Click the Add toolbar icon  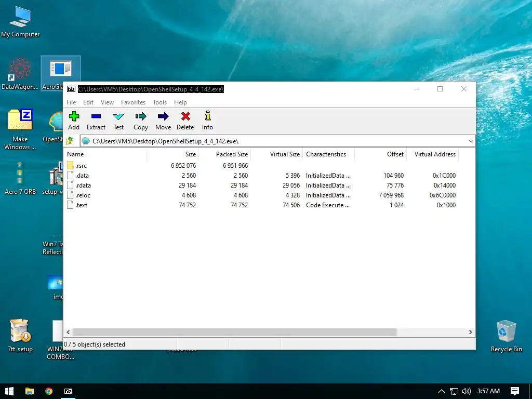74,117
